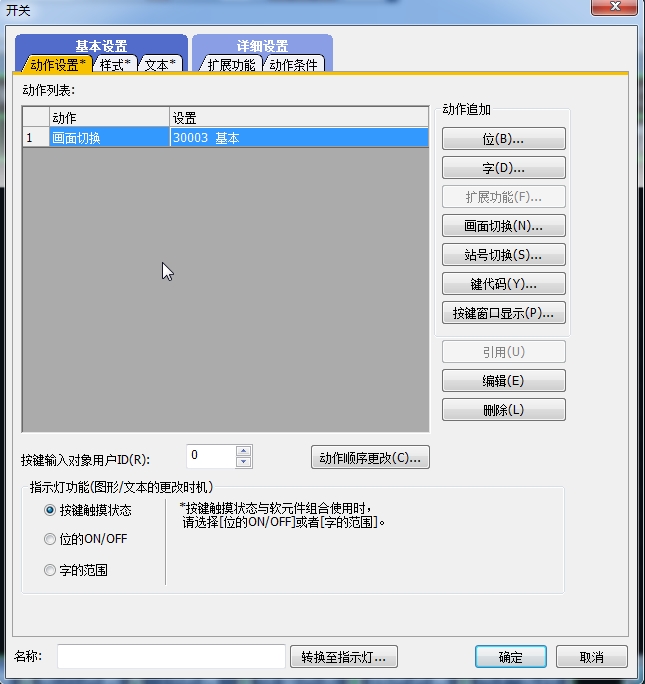
Task: Decrease user ID spinner value
Action: (x=243, y=462)
